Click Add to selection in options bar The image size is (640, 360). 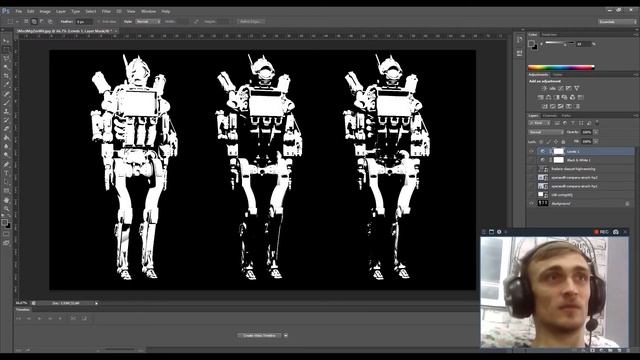pyautogui.click(x=34, y=21)
